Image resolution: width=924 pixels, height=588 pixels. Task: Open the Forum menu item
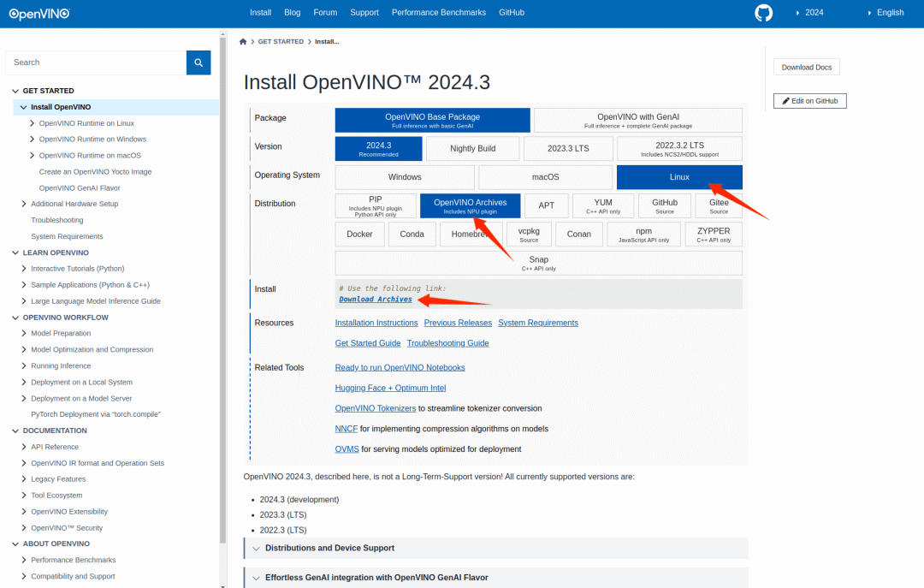click(x=325, y=12)
